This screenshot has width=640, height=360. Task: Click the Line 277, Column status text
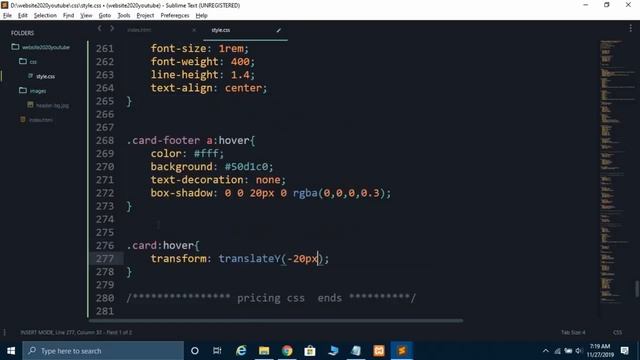(76, 332)
